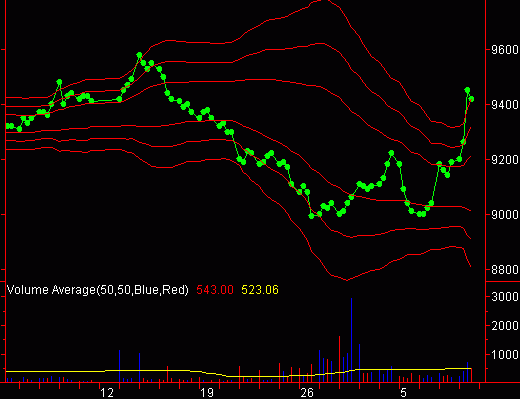Select the 9400 price axis label
This screenshot has height=399, width=520.
point(505,105)
